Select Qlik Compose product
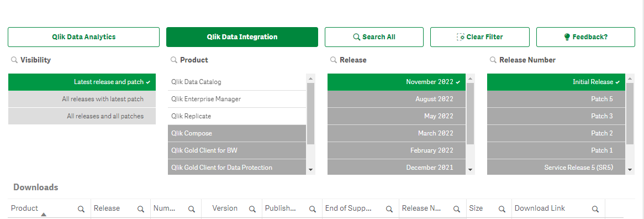 [x=237, y=133]
